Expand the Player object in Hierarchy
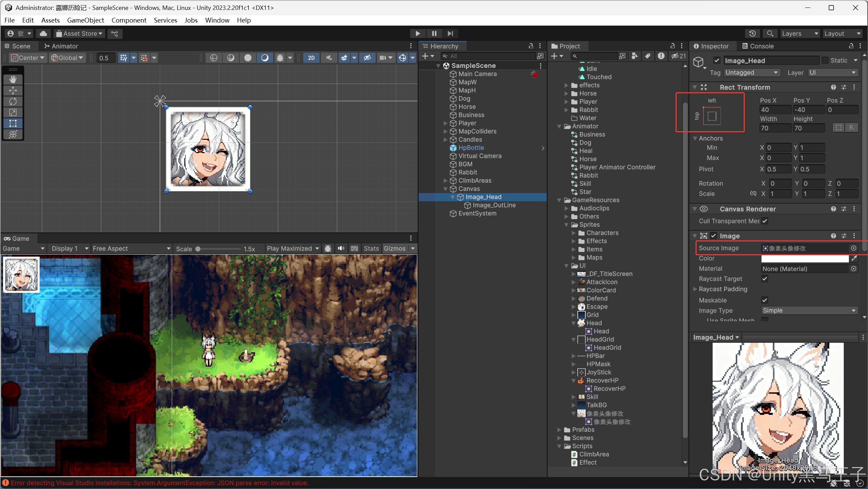 click(445, 123)
